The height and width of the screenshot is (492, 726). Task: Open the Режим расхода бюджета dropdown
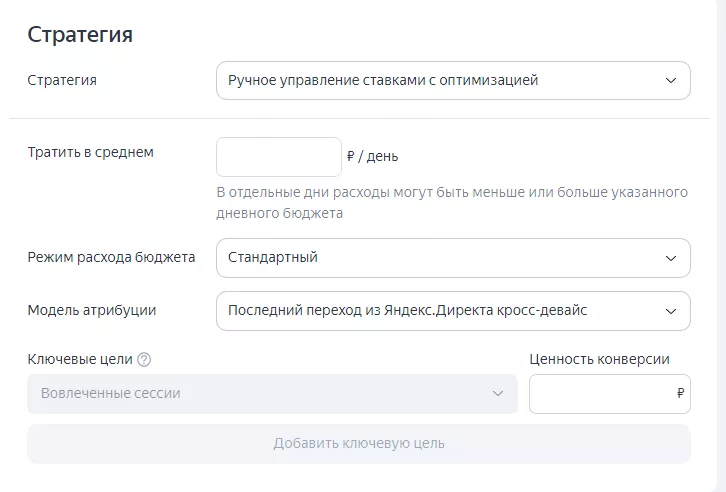click(453, 258)
